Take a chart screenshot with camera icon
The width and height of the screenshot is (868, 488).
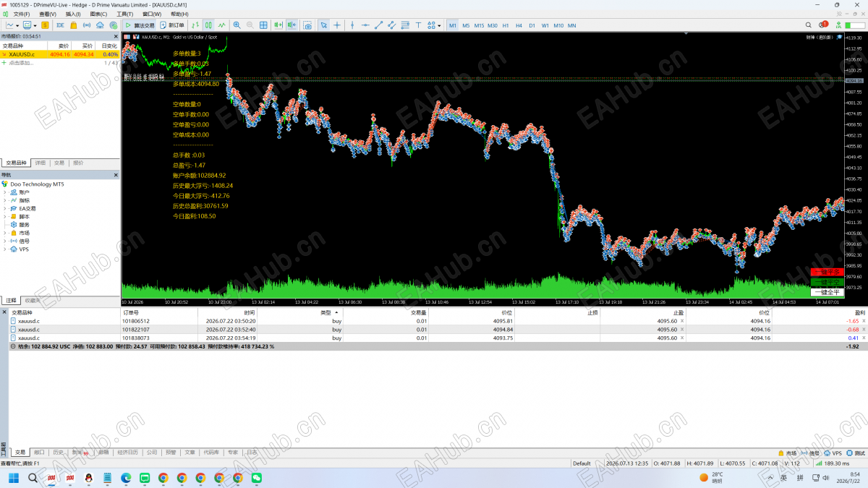pos(307,25)
